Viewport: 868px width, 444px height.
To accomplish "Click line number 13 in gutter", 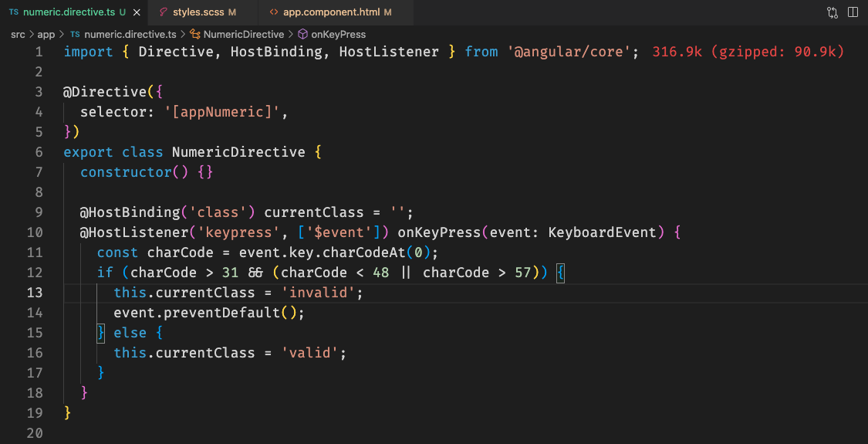I will (35, 293).
